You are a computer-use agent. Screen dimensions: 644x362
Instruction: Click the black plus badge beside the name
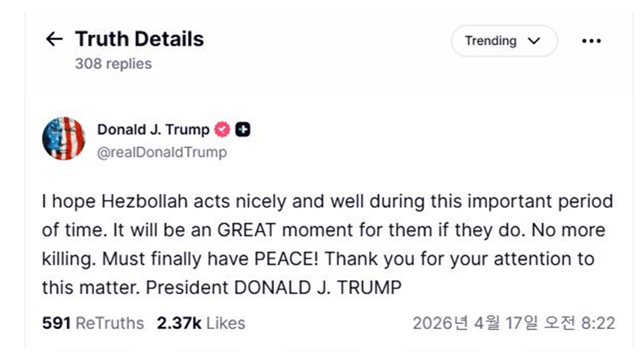(x=243, y=130)
